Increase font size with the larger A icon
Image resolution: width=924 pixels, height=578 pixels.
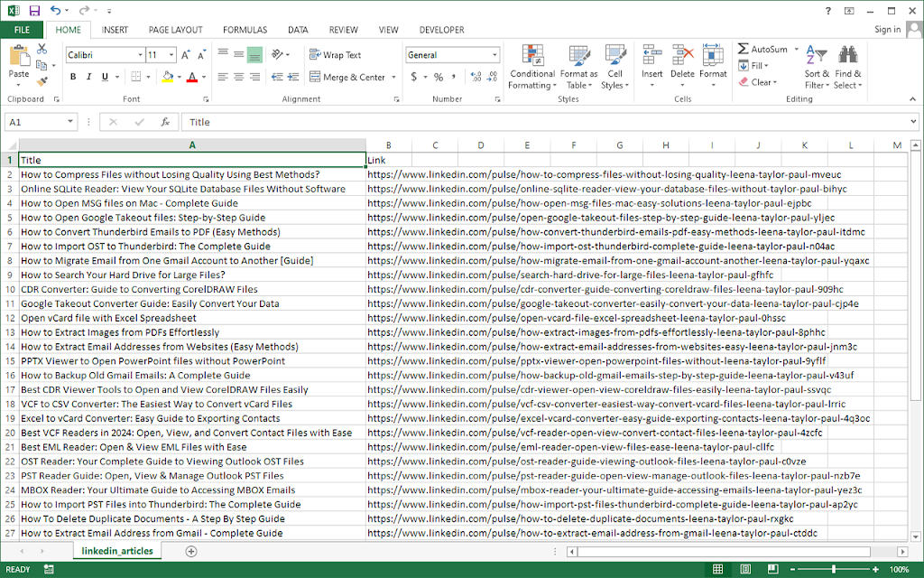coord(186,55)
